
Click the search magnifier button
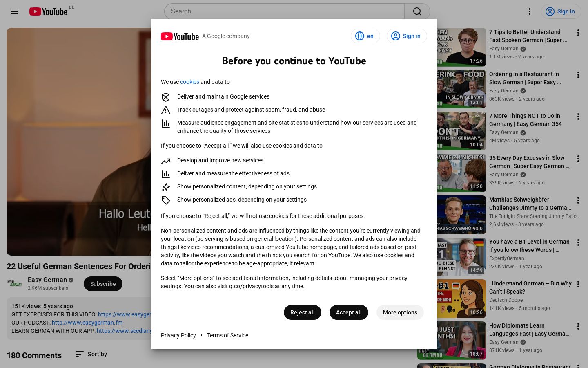pyautogui.click(x=417, y=11)
